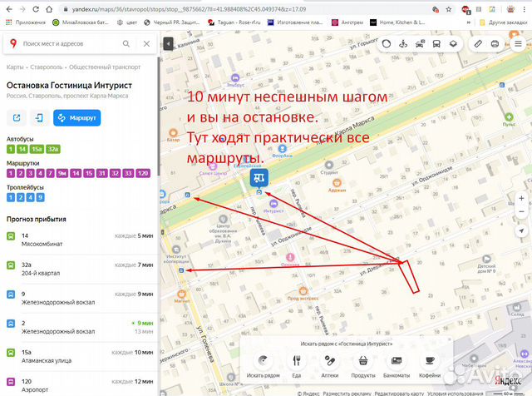Collapse the side panel arrow
Viewport: 532px width, 396px height.
pyautogui.click(x=168, y=43)
